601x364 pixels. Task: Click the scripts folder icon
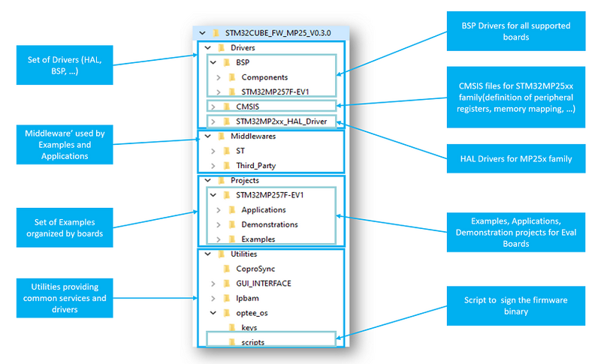coord(232,342)
